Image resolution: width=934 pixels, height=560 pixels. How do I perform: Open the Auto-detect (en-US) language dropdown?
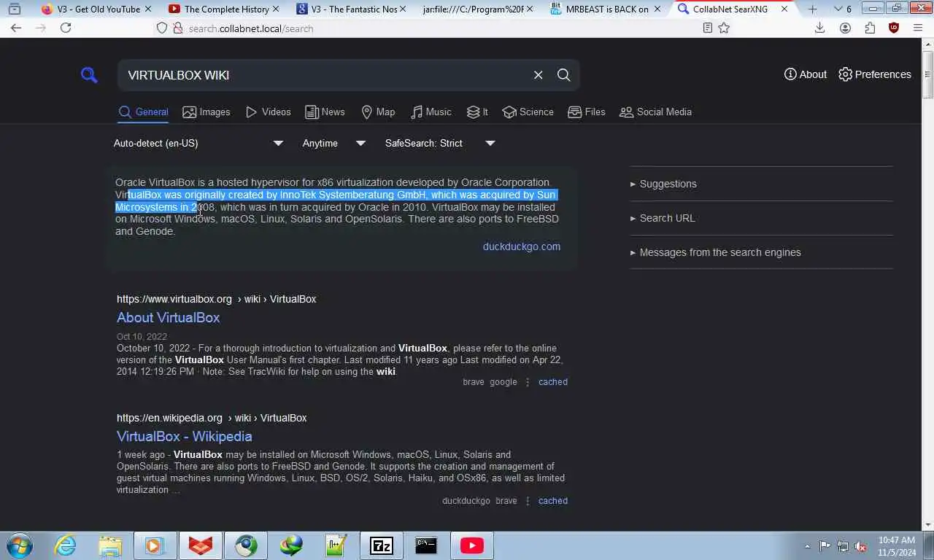[198, 143]
